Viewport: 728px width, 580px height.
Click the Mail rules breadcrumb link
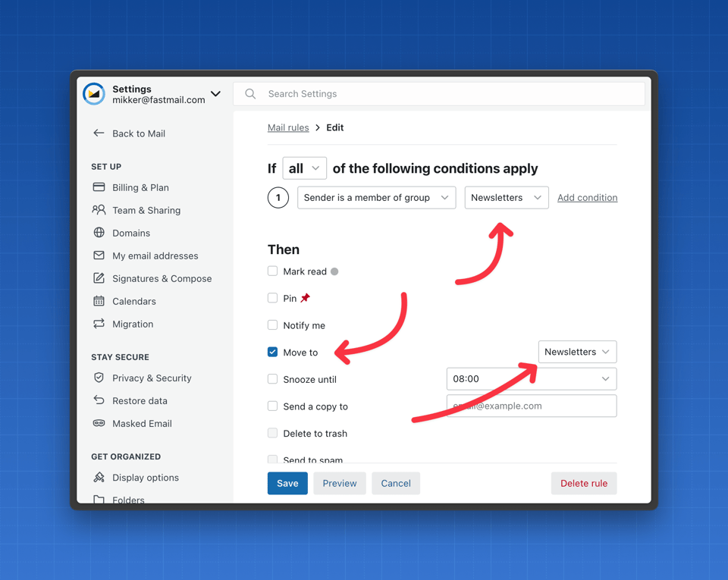[x=288, y=127]
